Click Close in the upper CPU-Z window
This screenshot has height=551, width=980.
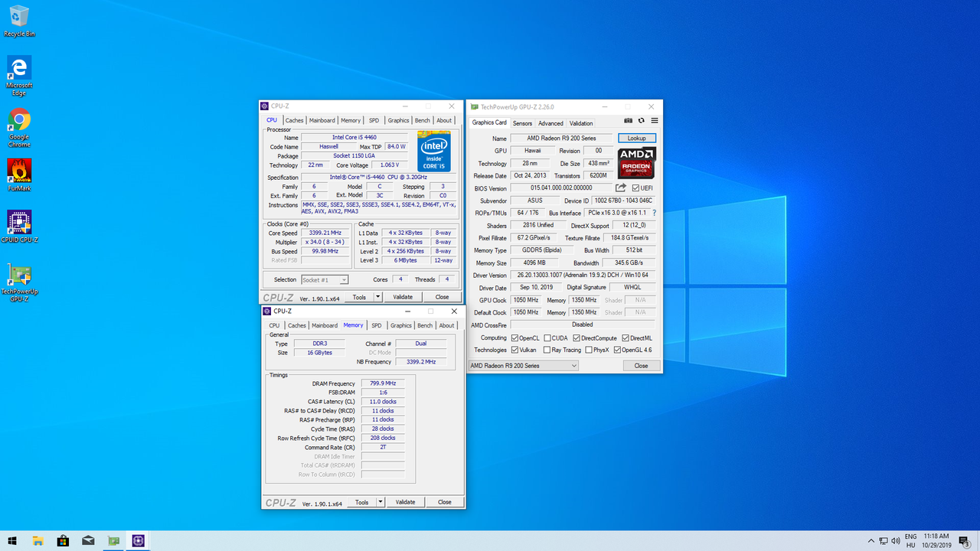(442, 297)
